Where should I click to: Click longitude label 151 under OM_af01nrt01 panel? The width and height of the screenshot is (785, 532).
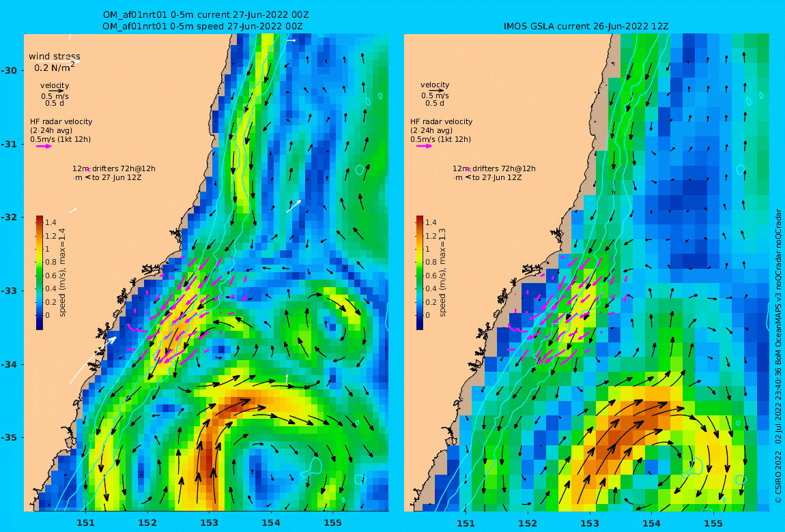click(x=85, y=523)
